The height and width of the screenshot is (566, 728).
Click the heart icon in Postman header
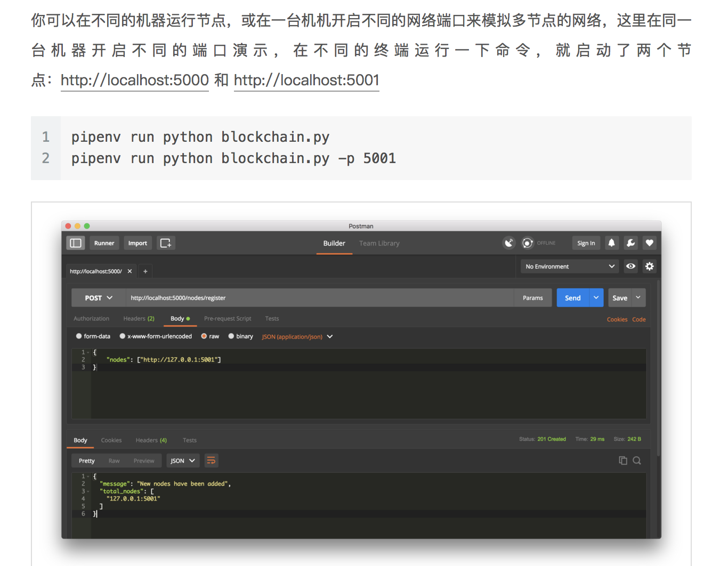click(649, 243)
